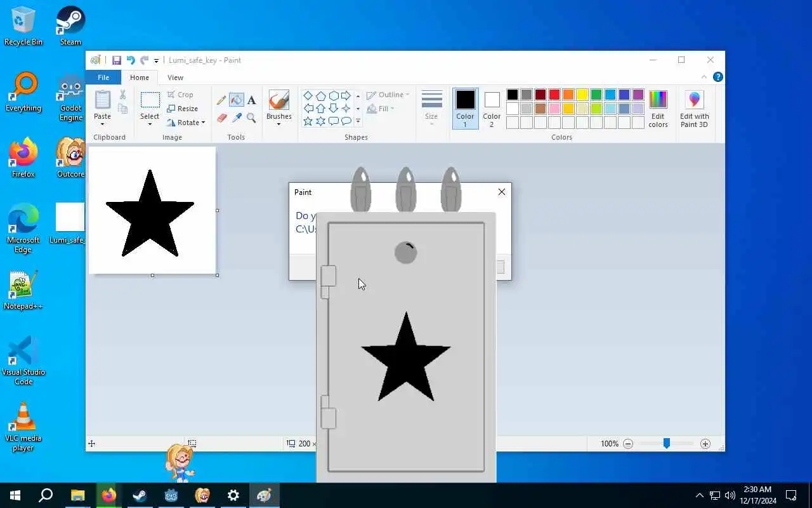This screenshot has height=508, width=812.
Task: Select Color 2 background box
Action: pyautogui.click(x=492, y=109)
